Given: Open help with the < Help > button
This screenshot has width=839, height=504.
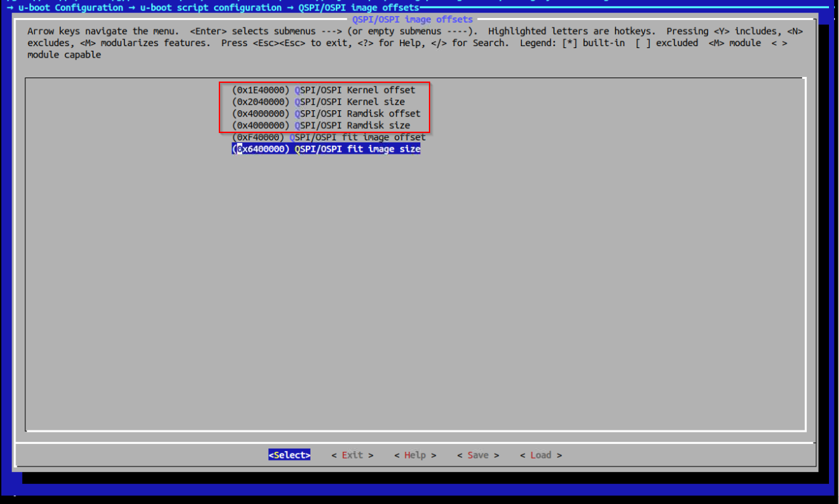Looking at the screenshot, I should click(x=415, y=455).
